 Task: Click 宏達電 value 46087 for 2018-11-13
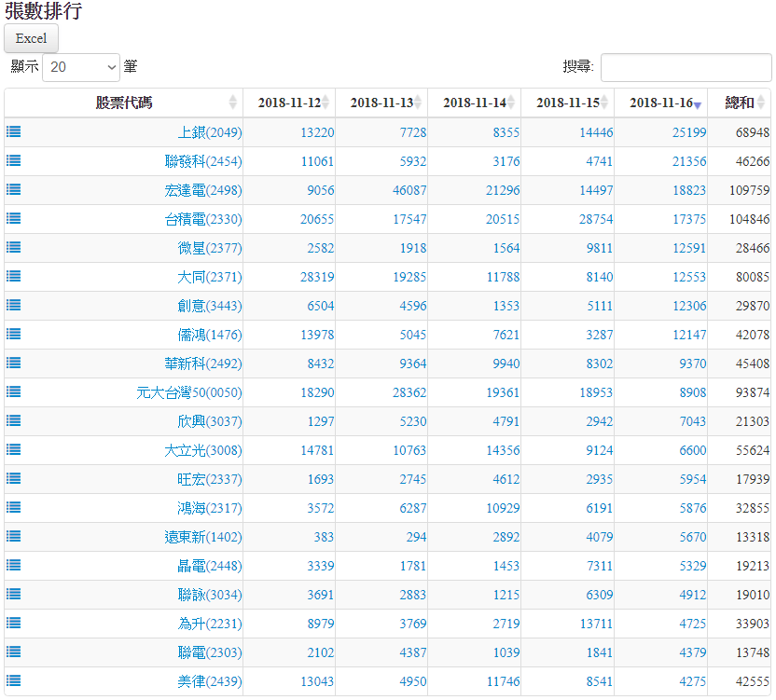pos(407,190)
